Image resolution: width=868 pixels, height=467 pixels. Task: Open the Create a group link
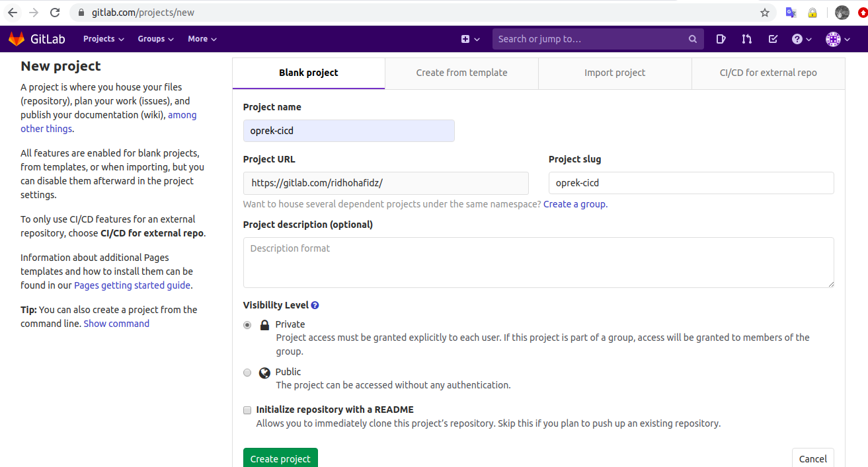point(574,204)
